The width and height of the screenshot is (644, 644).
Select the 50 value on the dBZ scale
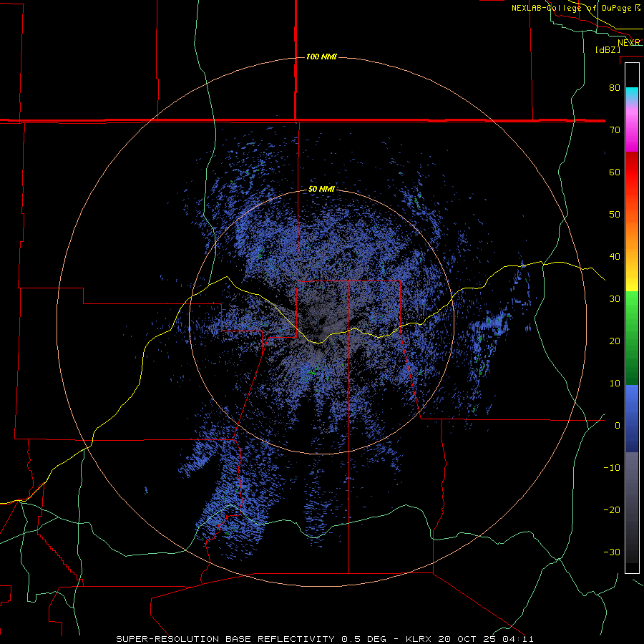615,215
